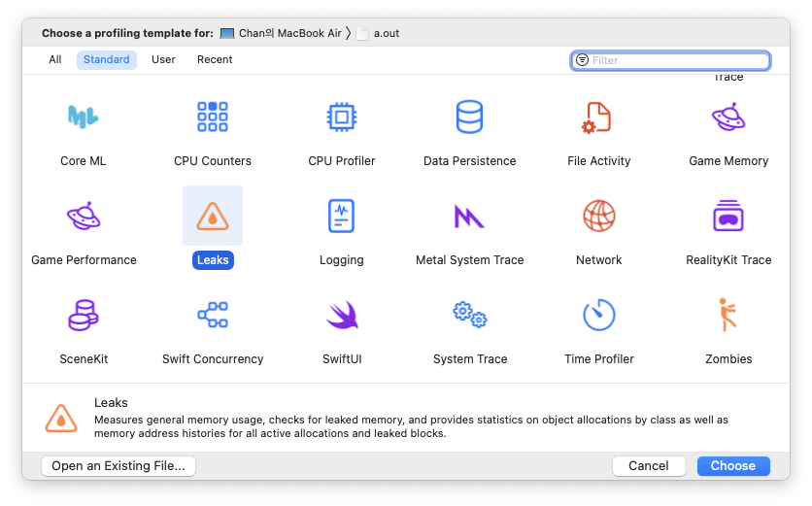Open the MacBook Air target device menu

(281, 33)
